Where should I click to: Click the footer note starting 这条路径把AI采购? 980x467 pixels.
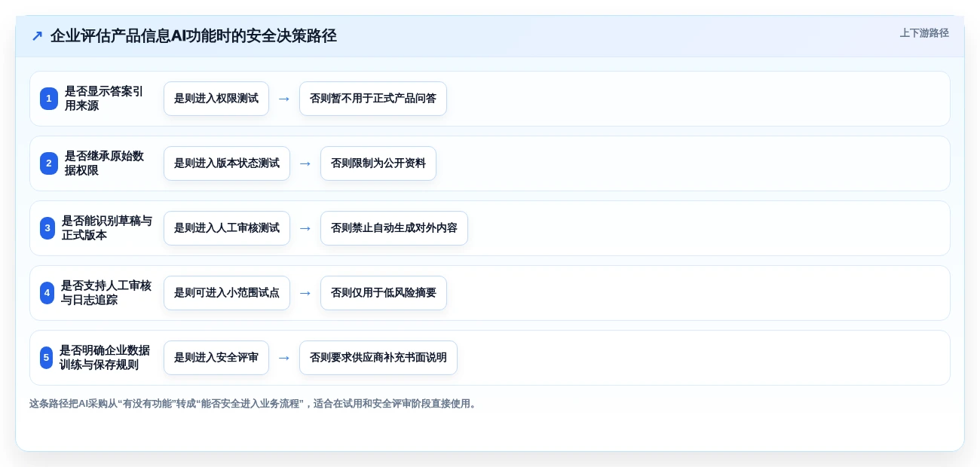253,404
